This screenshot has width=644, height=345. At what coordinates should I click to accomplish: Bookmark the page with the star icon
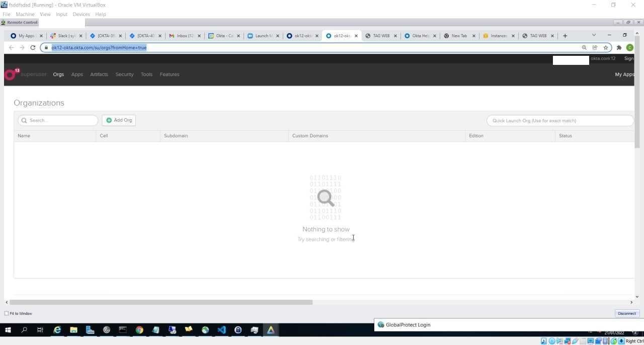(x=606, y=47)
